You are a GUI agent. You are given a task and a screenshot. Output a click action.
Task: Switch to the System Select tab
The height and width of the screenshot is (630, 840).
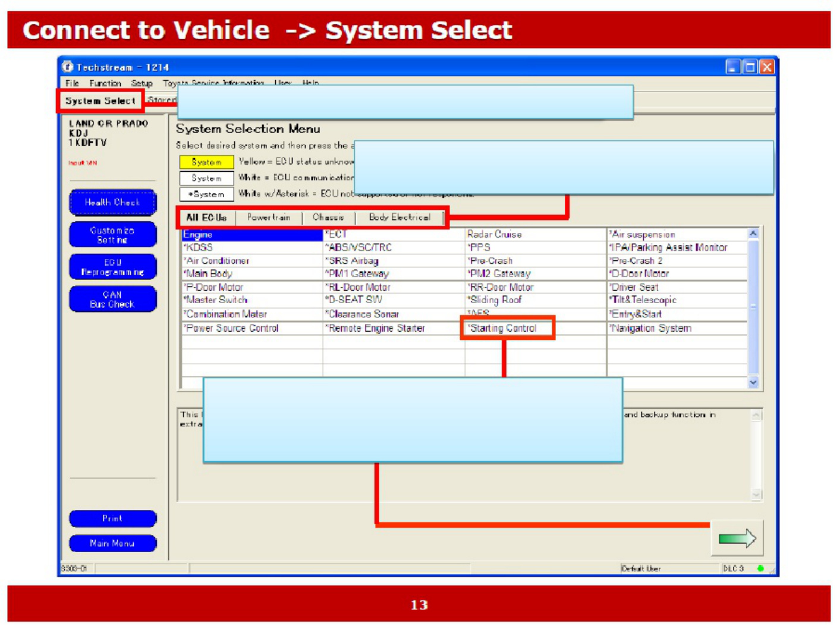click(x=100, y=100)
